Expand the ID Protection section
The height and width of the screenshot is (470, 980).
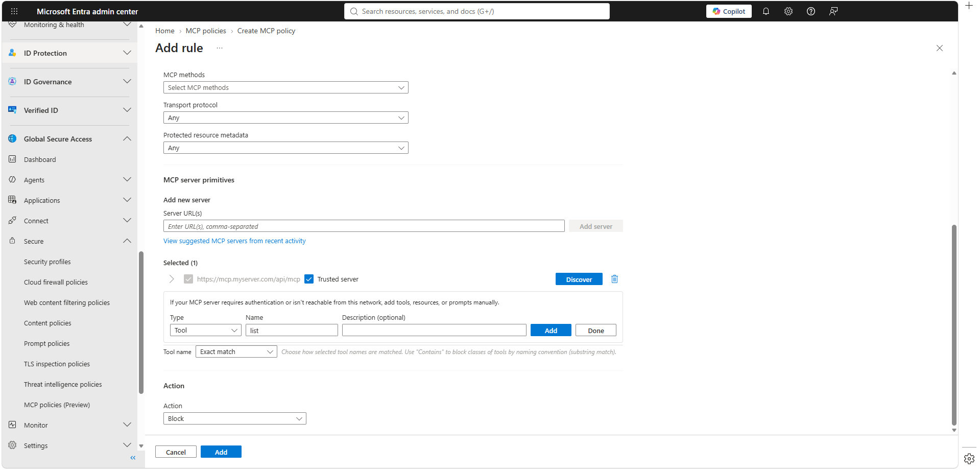(127, 53)
